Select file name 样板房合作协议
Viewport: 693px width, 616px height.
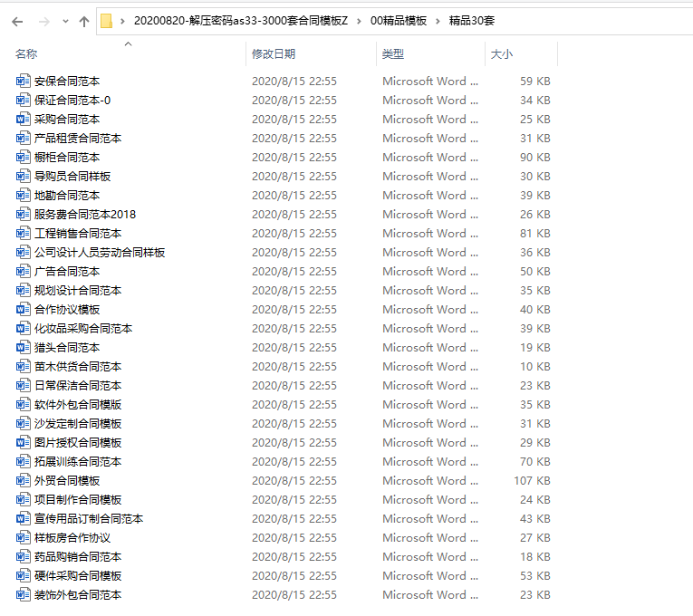(x=72, y=537)
